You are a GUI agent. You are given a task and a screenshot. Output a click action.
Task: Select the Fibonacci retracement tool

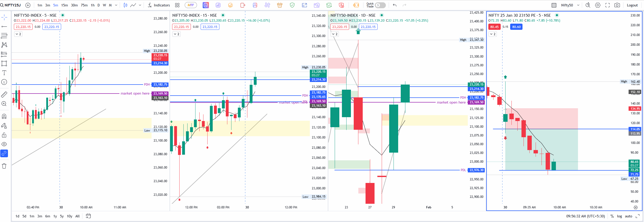4,36
